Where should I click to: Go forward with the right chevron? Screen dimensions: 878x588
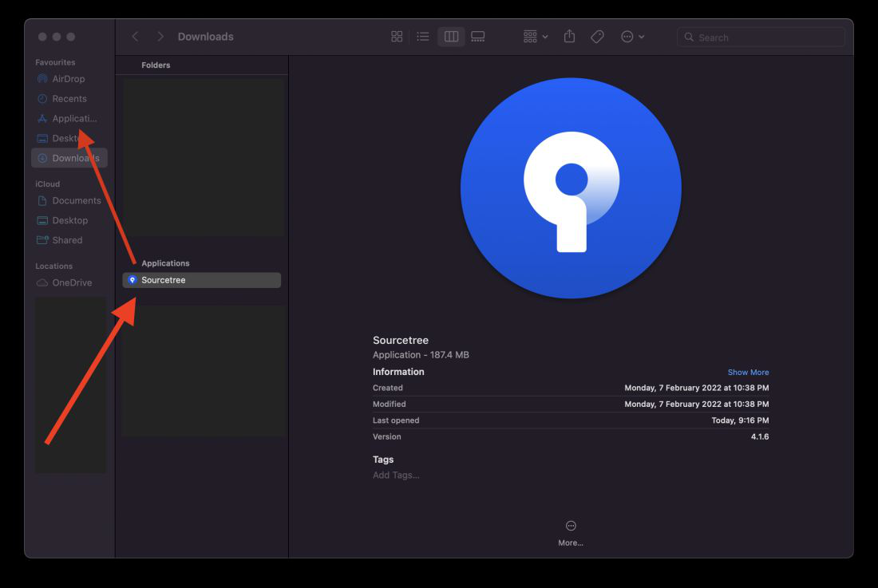(160, 37)
